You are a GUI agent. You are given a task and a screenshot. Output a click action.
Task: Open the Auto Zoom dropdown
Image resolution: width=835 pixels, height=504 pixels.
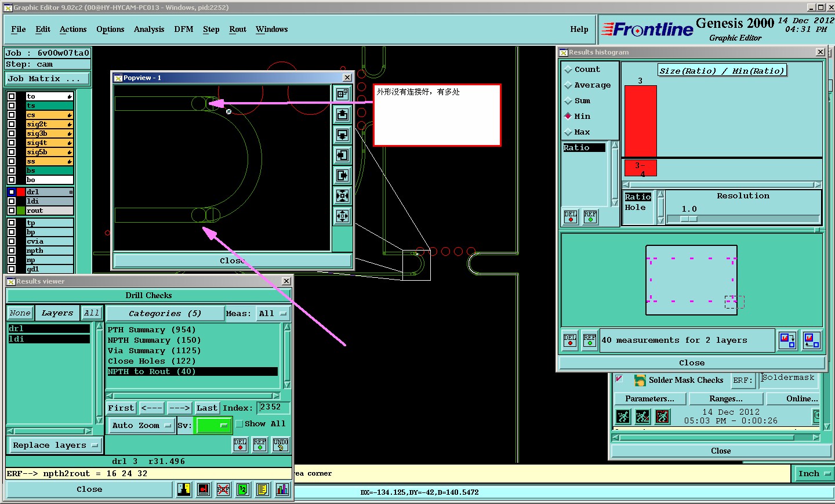tap(142, 426)
